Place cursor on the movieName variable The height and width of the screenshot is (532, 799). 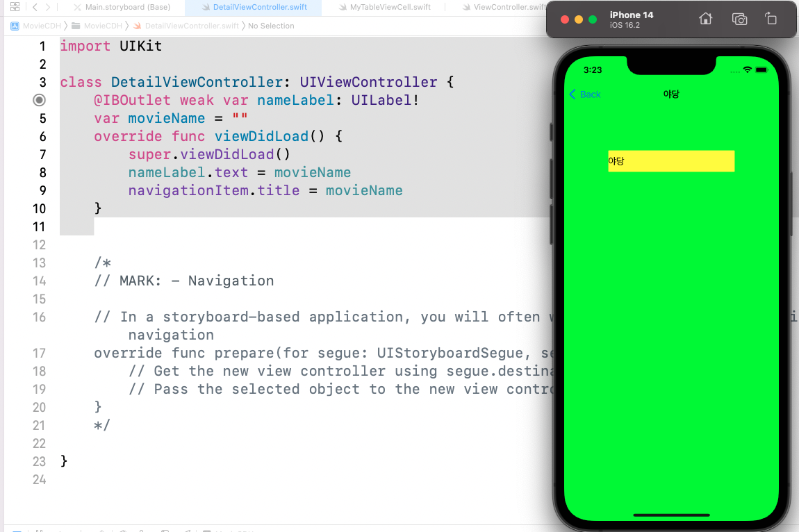pyautogui.click(x=166, y=118)
